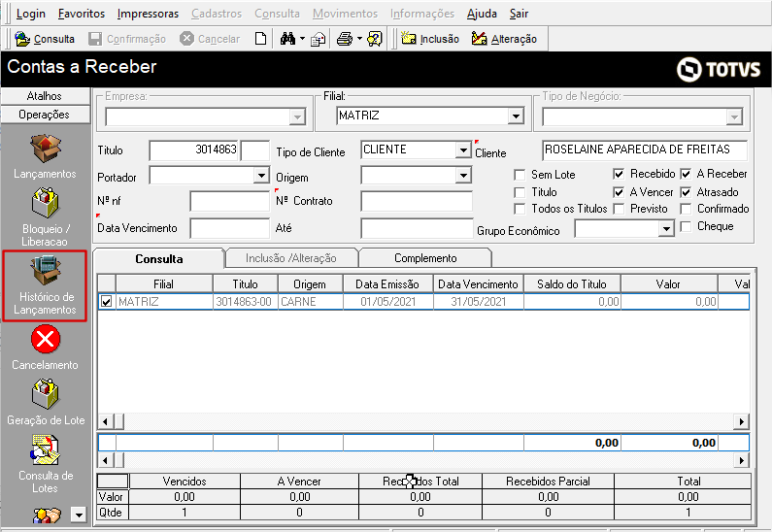Expand sidebar shortcuts with bottom arrow
772x532 pixels.
(79, 515)
